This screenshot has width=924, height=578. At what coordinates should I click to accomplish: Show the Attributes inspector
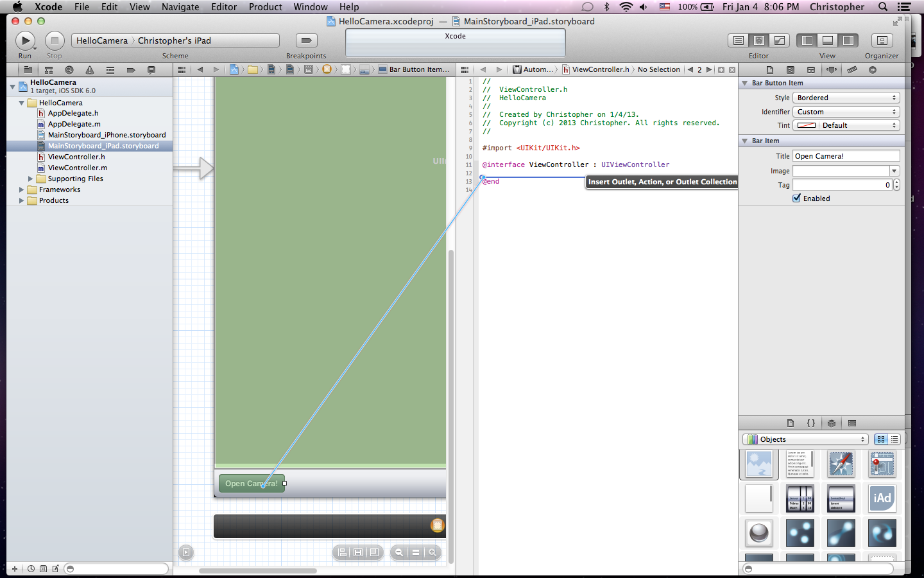pyautogui.click(x=832, y=69)
